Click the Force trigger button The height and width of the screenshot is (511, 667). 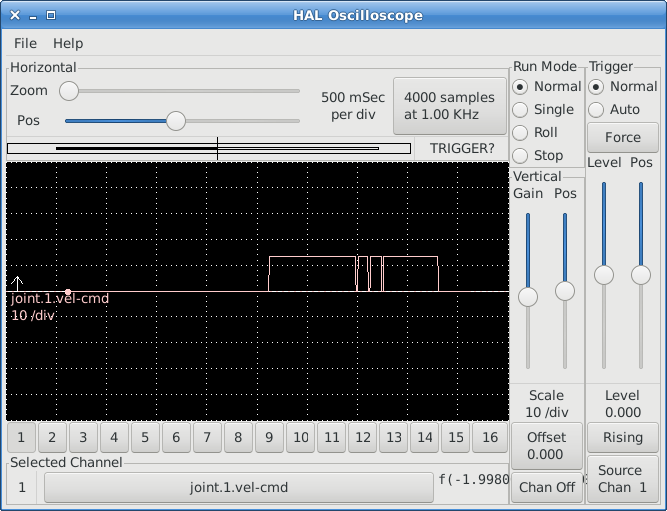coord(623,137)
